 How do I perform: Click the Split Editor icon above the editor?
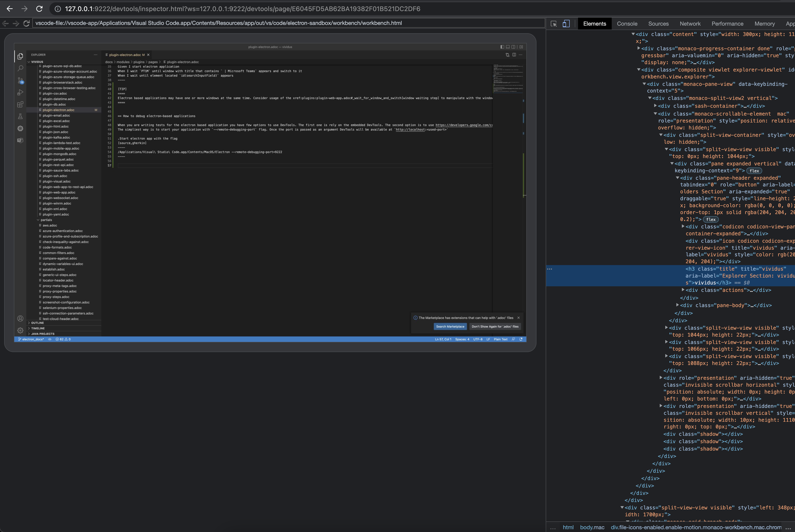[514, 55]
